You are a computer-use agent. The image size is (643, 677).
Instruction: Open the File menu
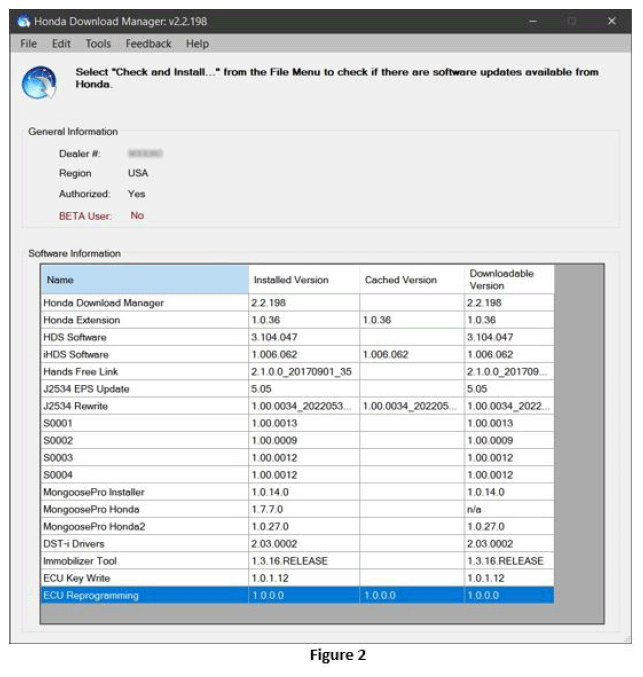[29, 44]
